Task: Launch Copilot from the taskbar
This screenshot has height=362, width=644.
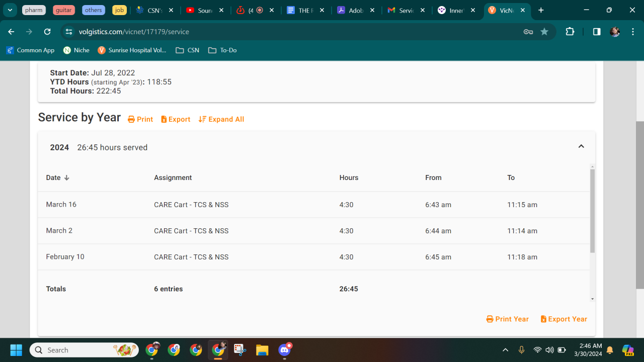Action: click(628, 350)
